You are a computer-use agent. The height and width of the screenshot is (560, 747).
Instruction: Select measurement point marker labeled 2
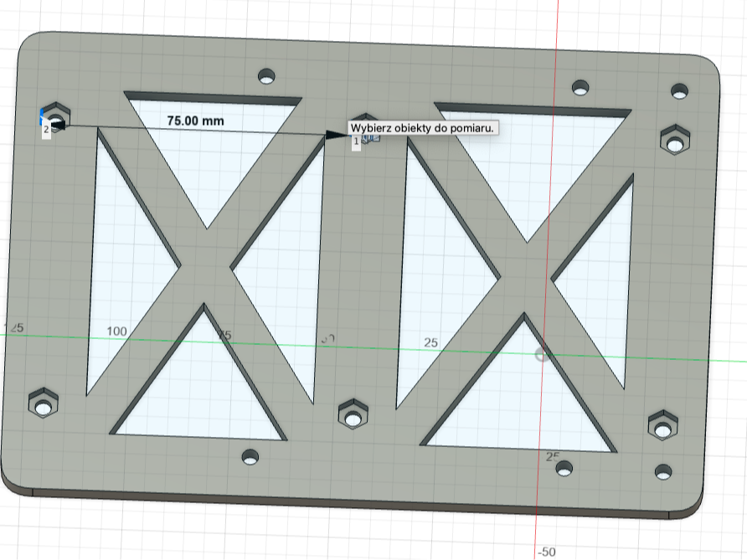[46, 130]
